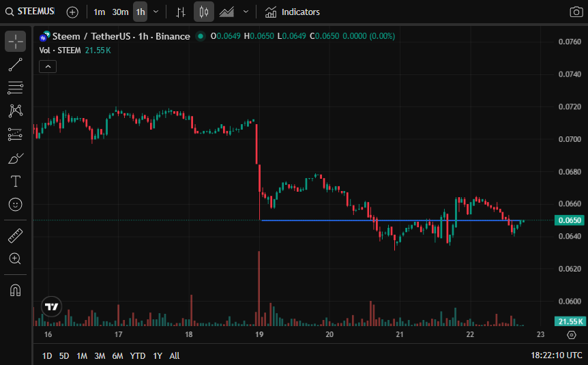Click the Steem coin logo icon
The height and width of the screenshot is (365, 588).
coord(44,36)
